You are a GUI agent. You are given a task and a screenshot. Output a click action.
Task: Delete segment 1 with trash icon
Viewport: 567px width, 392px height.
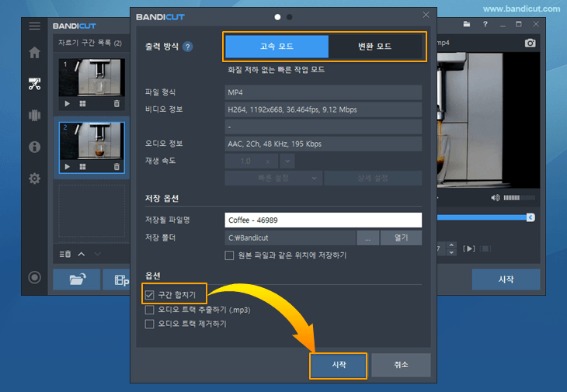pos(117,104)
